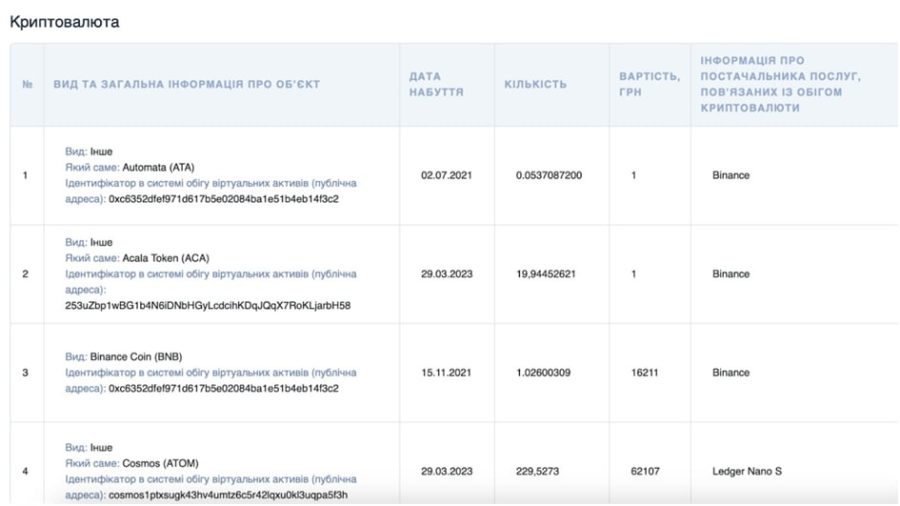Click the 'Кількість' column header

pyautogui.click(x=535, y=84)
